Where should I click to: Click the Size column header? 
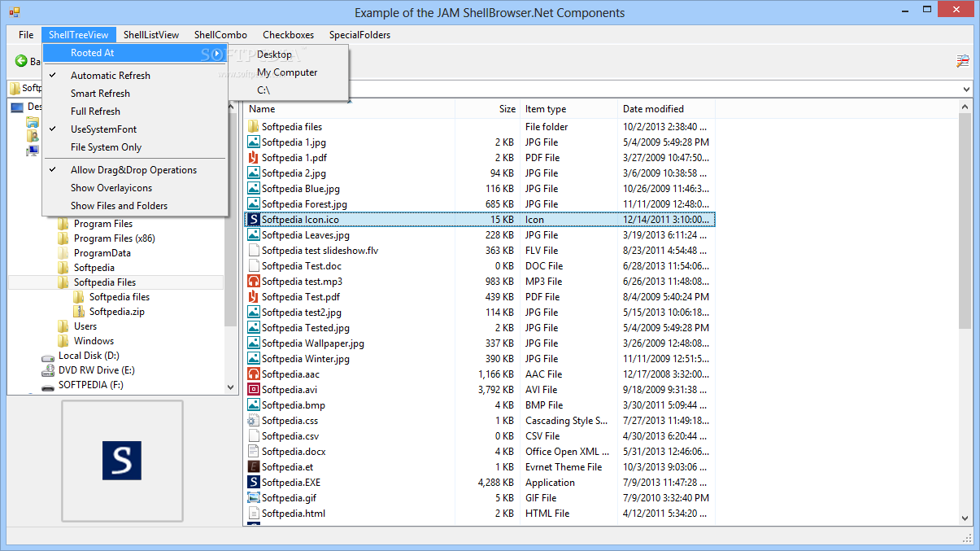487,109
